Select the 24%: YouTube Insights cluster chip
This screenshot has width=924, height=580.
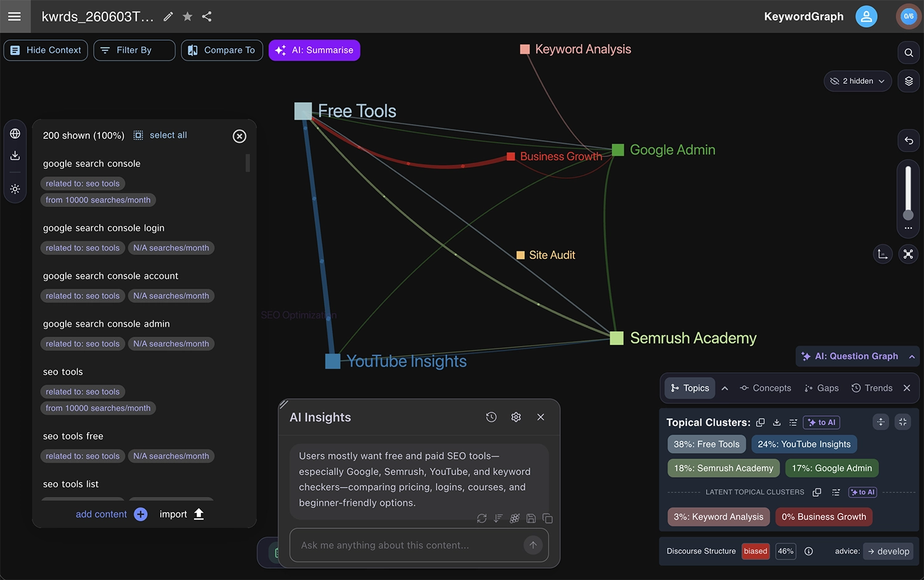(x=804, y=444)
